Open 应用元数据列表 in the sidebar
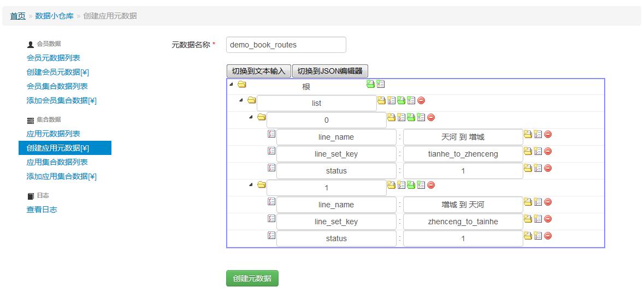The width and height of the screenshot is (644, 293). coord(54,134)
